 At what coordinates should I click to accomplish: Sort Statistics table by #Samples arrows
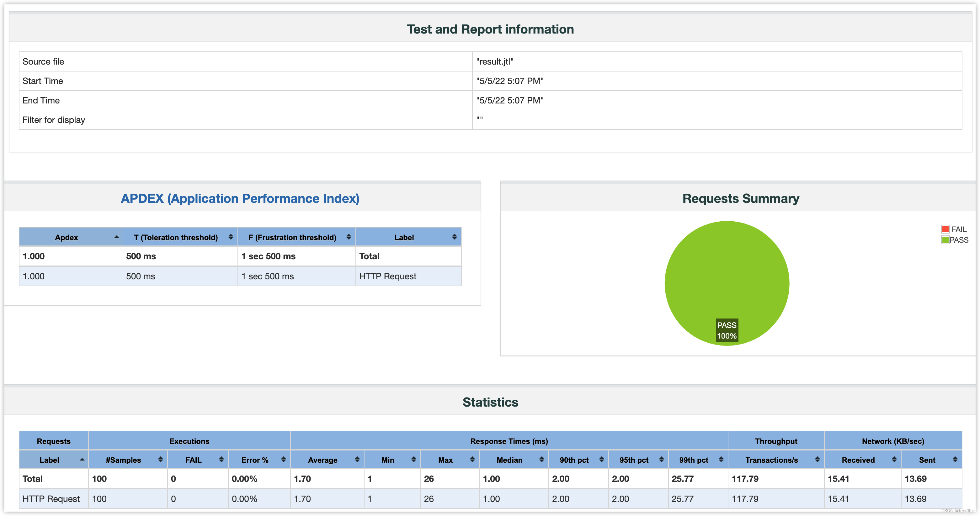pyautogui.click(x=160, y=459)
